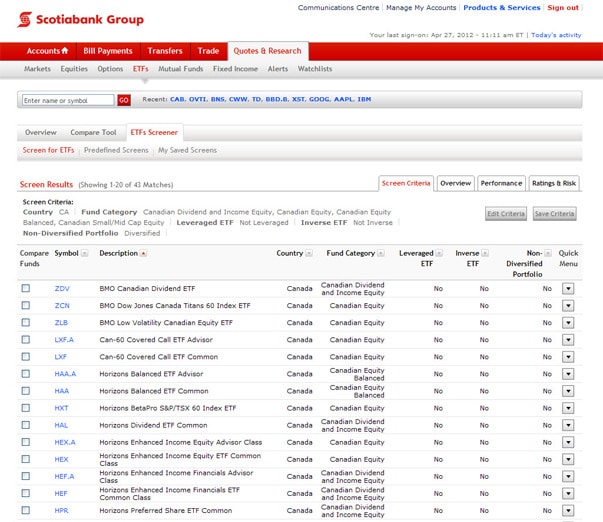Click the Country column sort icon
The width and height of the screenshot is (603, 522).
(308, 254)
